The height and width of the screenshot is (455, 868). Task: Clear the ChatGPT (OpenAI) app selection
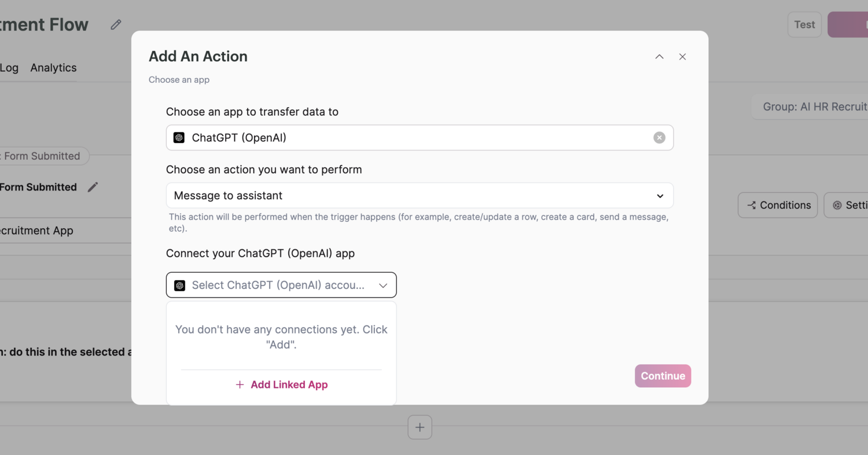click(x=659, y=138)
